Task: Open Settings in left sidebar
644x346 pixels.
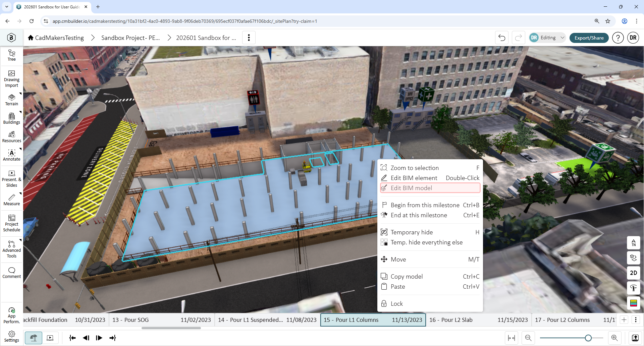Action: pos(12,337)
